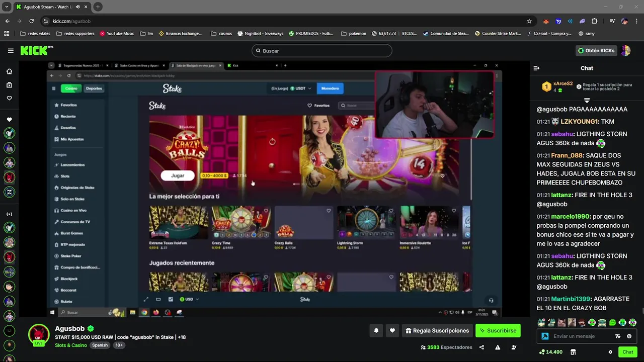This screenshot has width=644, height=362.
Task: Click the Chat send button
Action: point(627,352)
